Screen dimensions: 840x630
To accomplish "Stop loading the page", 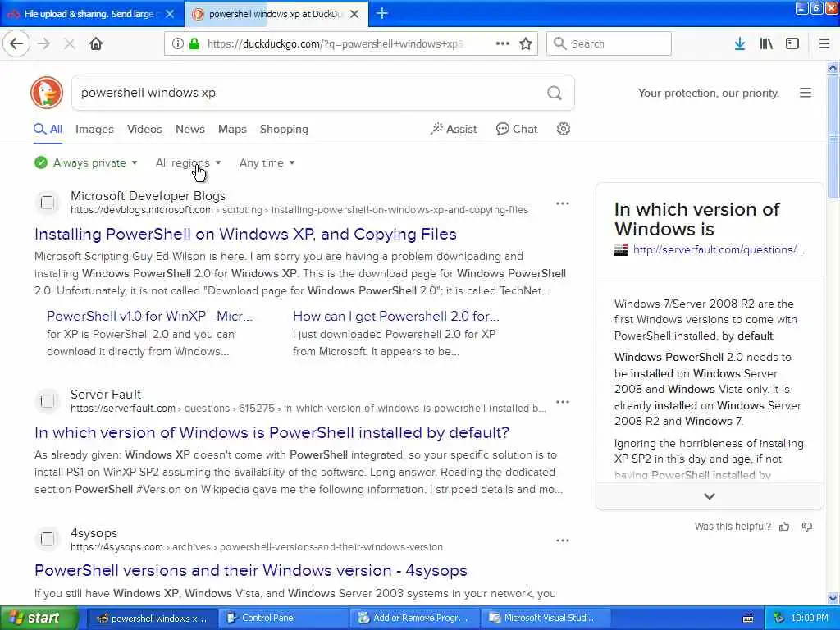I will tap(70, 44).
